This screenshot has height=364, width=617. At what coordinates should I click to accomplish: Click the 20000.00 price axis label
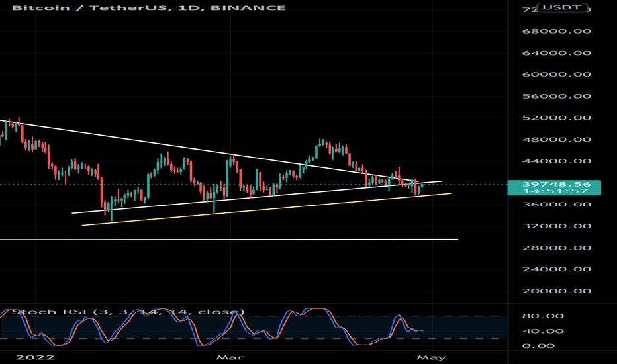click(x=556, y=291)
